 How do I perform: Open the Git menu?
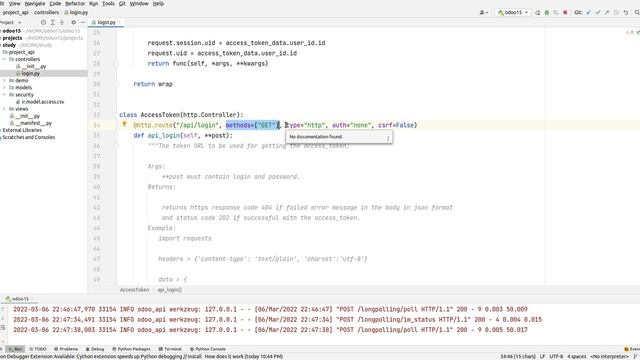click(x=122, y=3)
